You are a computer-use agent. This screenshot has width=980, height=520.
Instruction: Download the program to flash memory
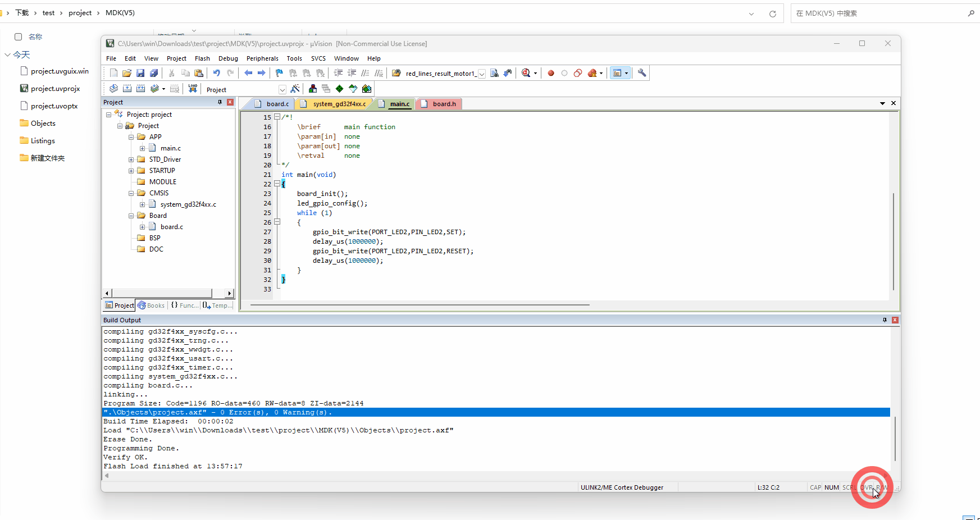193,88
